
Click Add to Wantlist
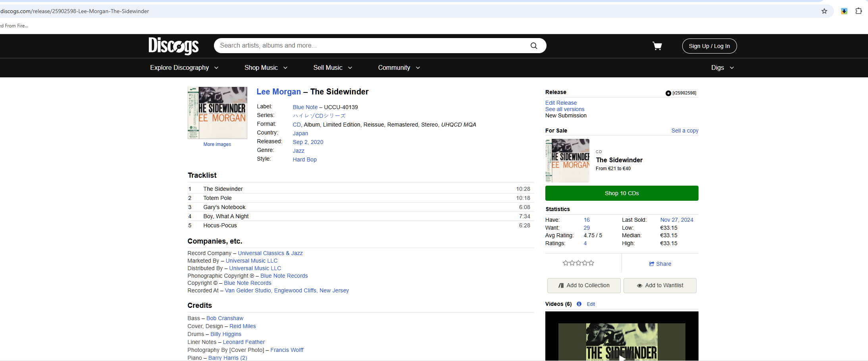[660, 286]
